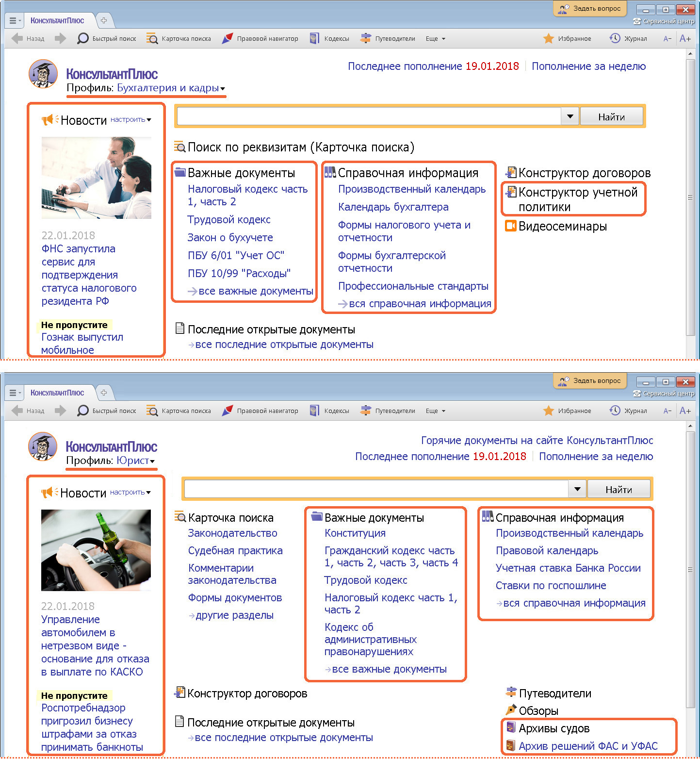Decrease font size with A− in Юрист-profile window
This screenshot has height=759, width=700.
tap(667, 411)
